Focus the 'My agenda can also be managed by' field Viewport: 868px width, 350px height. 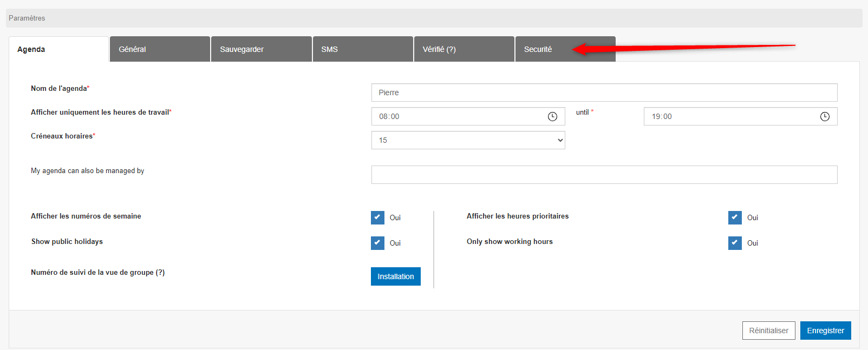pyautogui.click(x=604, y=175)
